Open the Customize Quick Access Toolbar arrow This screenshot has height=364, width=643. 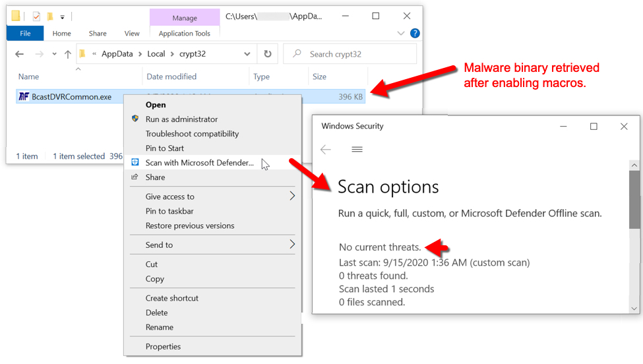coord(63,17)
